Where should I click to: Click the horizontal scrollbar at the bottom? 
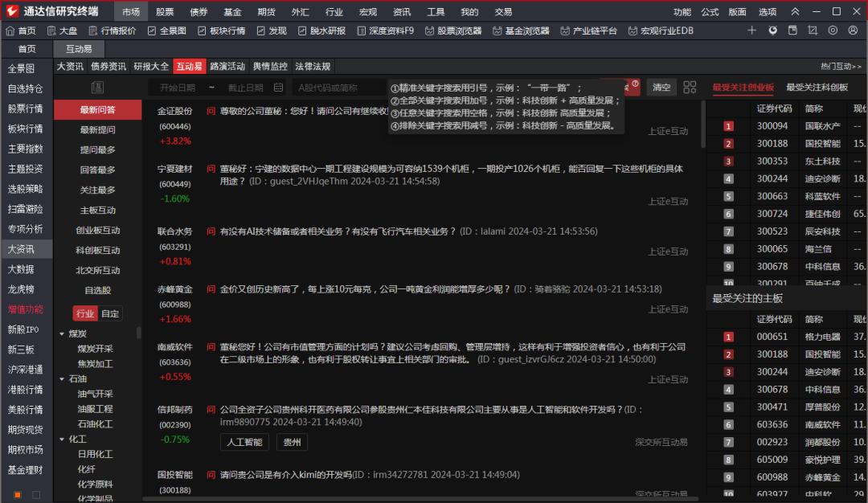pyautogui.click(x=420, y=499)
